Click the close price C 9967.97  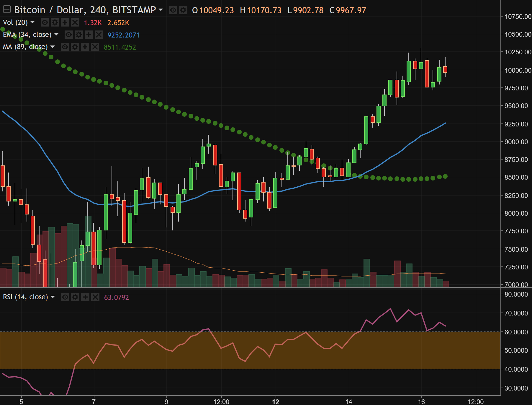(x=348, y=10)
